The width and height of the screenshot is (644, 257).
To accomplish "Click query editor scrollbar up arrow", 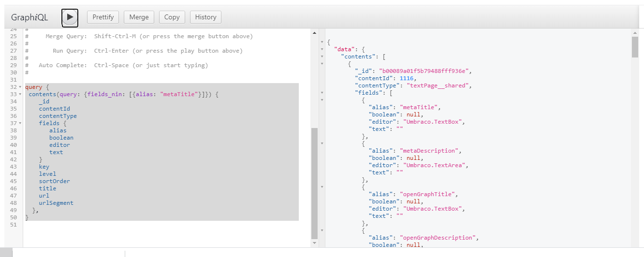I will [x=315, y=33].
